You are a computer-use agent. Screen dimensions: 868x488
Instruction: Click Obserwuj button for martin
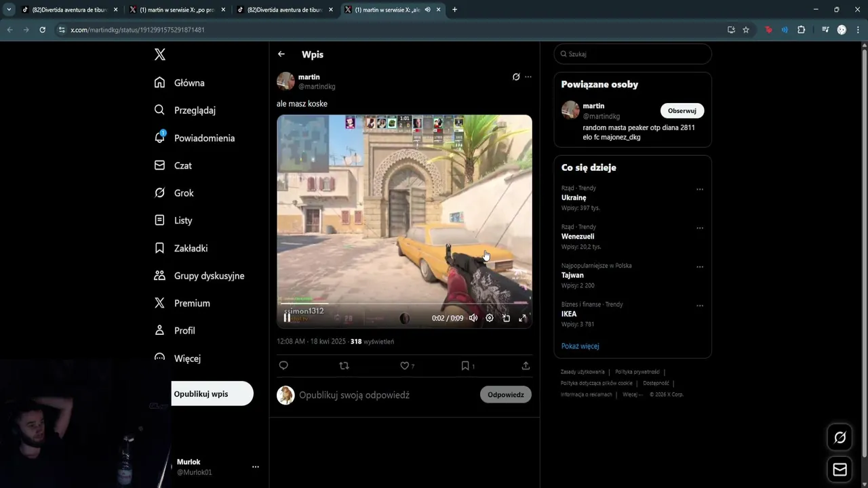pos(682,110)
